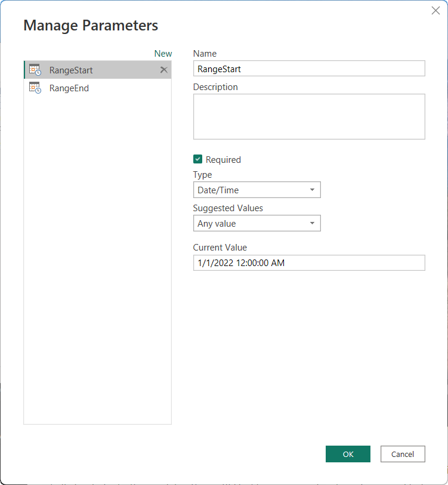The height and width of the screenshot is (485, 448).
Task: Expand the Date/Time type selector
Action: (313, 190)
